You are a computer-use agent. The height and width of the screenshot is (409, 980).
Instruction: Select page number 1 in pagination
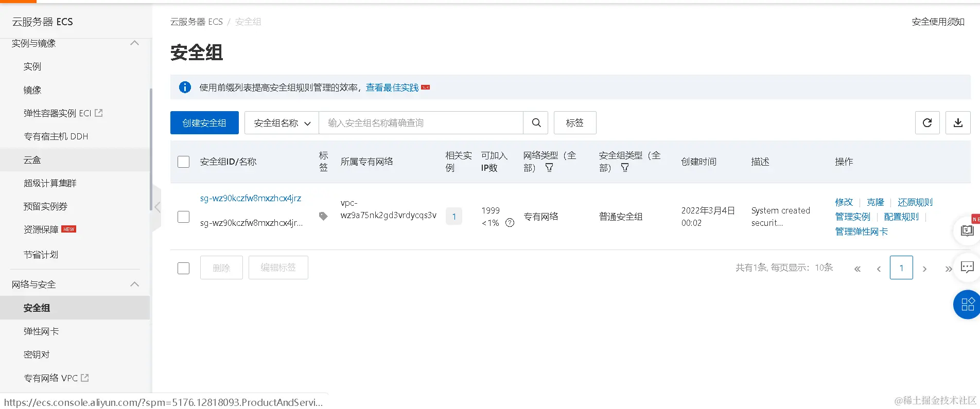901,268
